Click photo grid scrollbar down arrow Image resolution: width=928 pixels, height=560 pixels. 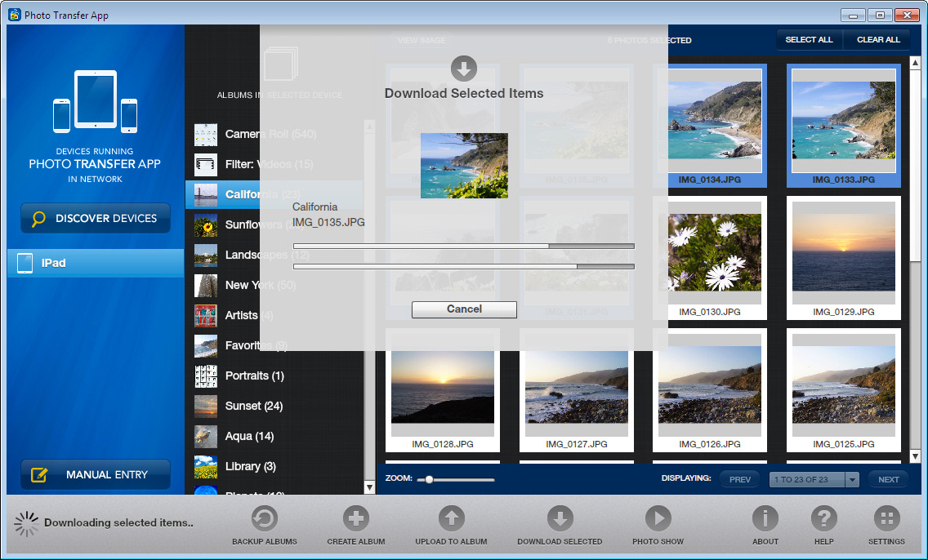point(915,456)
